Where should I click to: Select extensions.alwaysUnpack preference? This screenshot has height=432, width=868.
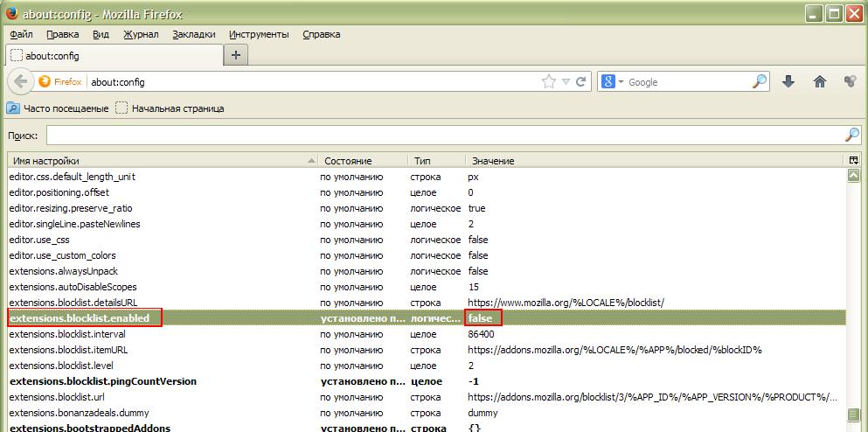[x=427, y=271]
